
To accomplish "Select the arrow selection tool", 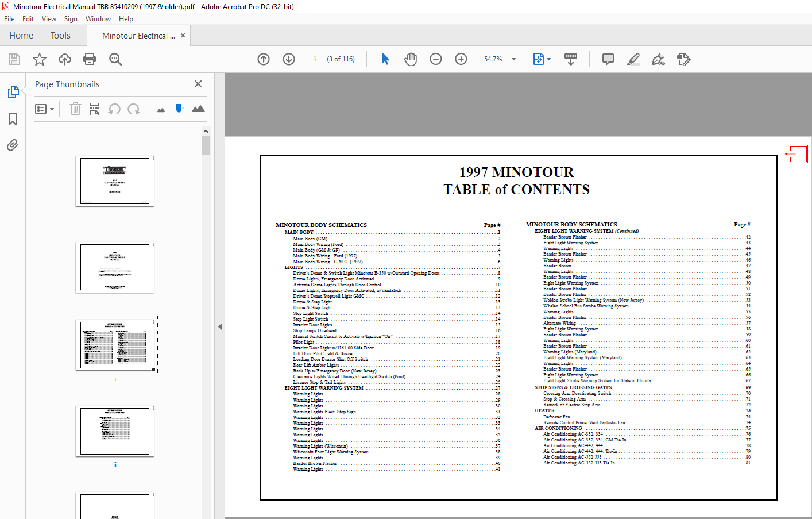I will [385, 59].
